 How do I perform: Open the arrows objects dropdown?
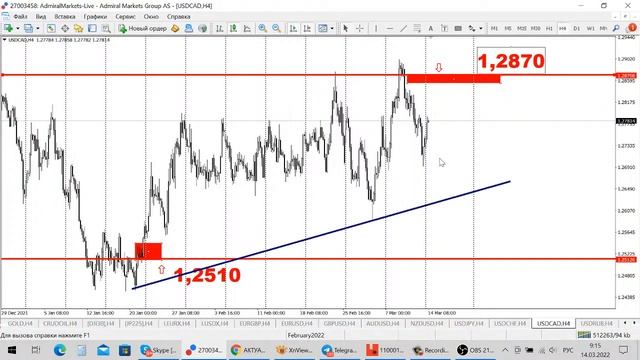pyautogui.click(x=481, y=28)
